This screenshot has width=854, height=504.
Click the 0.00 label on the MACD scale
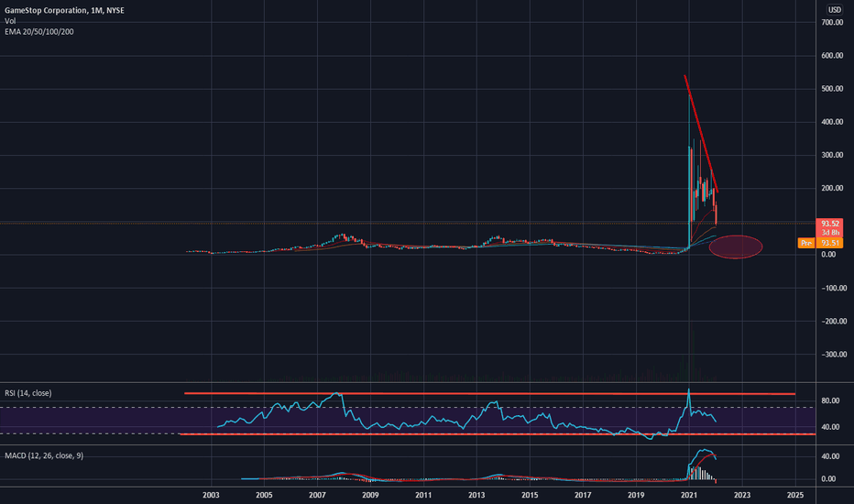coord(829,479)
